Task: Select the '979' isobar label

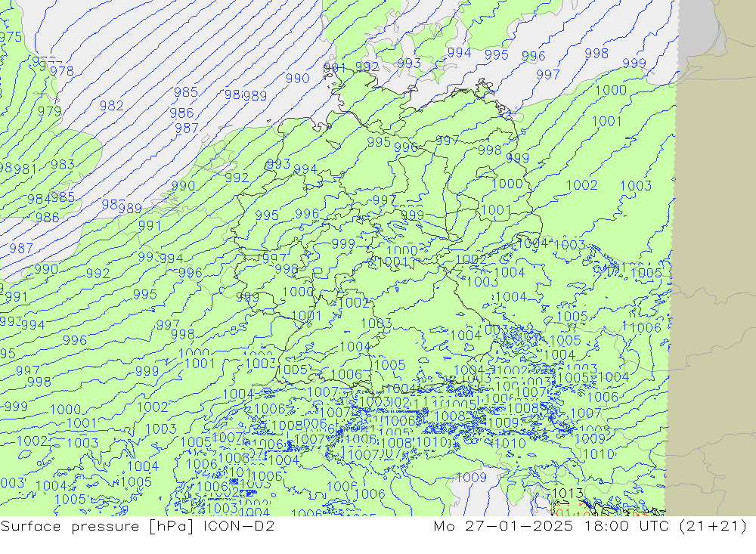Action: (x=50, y=111)
